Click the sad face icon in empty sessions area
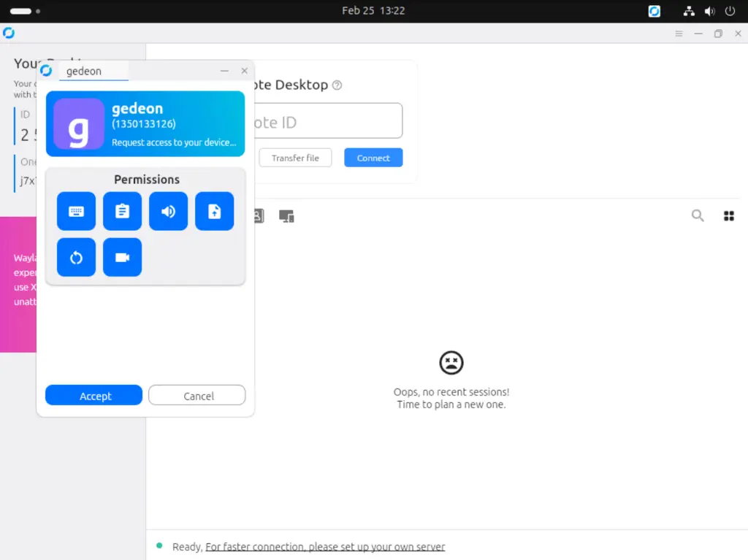The width and height of the screenshot is (748, 560). 451,362
